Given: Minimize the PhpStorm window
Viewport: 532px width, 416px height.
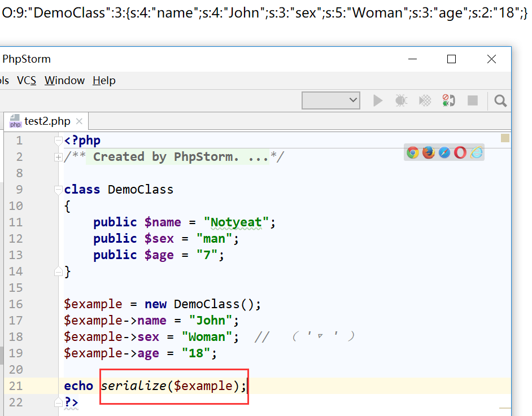Looking at the screenshot, I should coord(412,59).
